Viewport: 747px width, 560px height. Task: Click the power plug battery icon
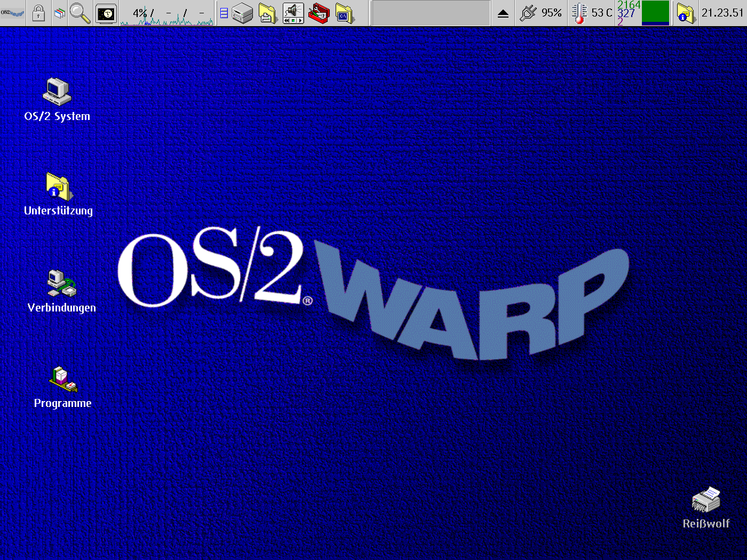[528, 13]
